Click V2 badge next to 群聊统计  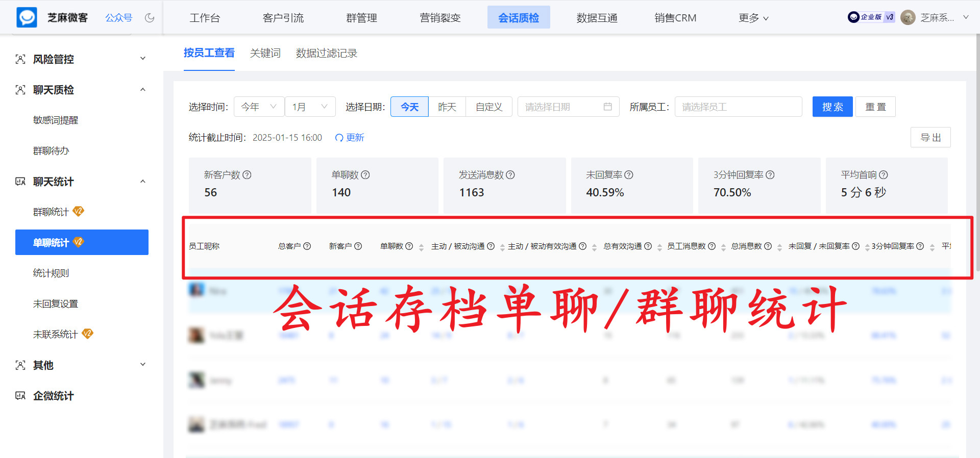[x=78, y=211]
